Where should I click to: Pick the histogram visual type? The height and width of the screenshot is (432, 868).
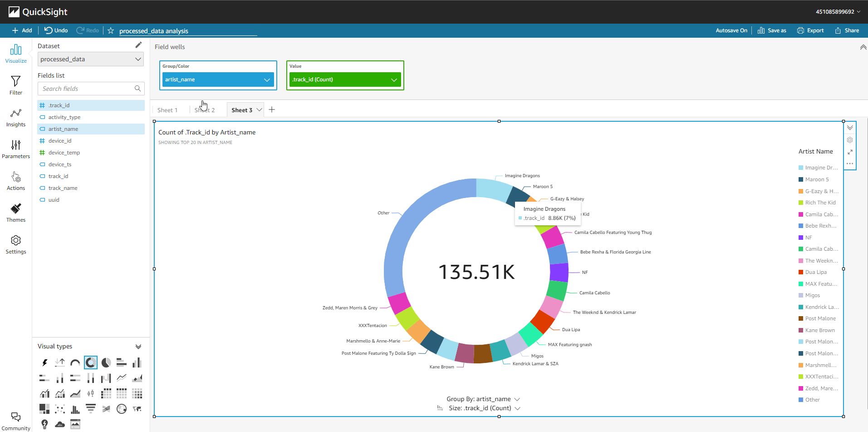75,409
